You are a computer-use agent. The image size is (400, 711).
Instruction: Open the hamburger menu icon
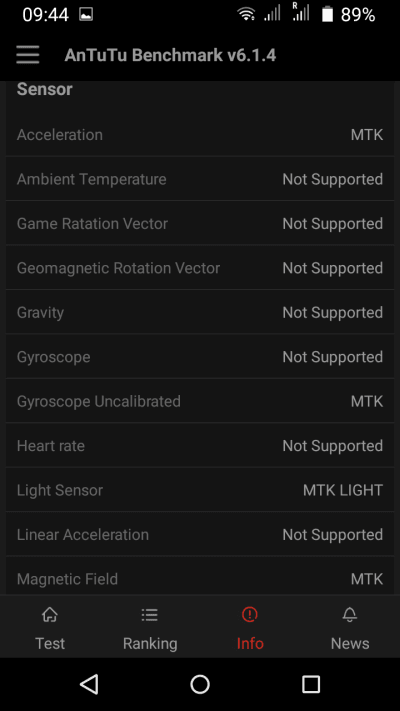click(x=28, y=55)
